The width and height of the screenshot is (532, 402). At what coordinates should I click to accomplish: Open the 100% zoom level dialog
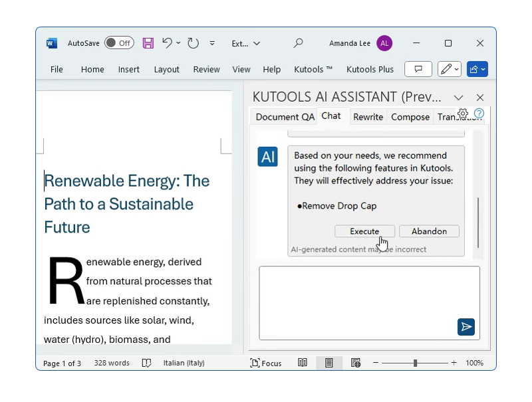[x=474, y=363]
